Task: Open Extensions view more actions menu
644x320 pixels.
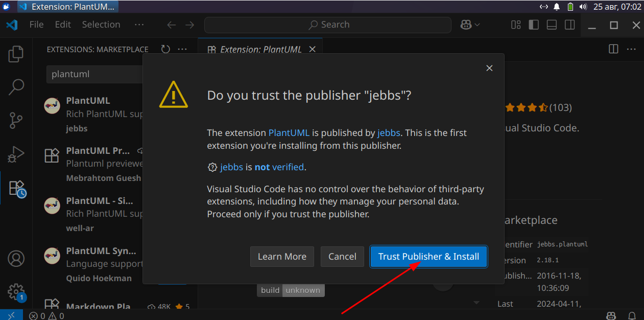Action: coord(182,49)
